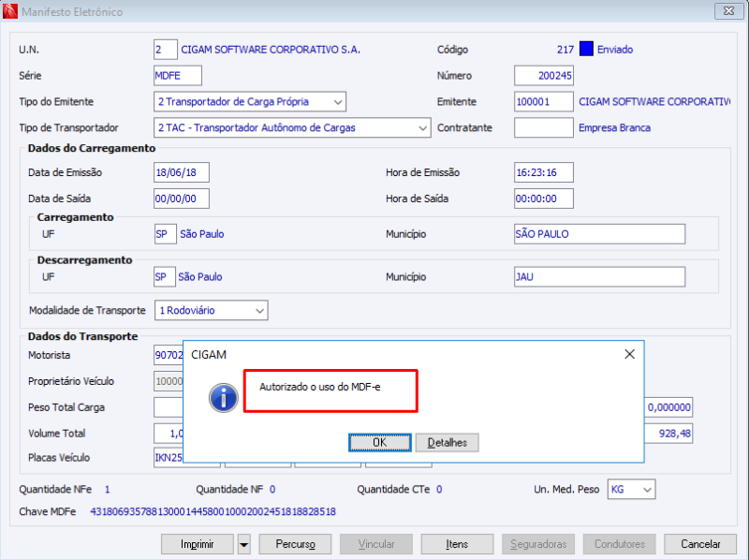Click the São Paulo label under Carregamento
The image size is (749, 560).
click(x=202, y=234)
